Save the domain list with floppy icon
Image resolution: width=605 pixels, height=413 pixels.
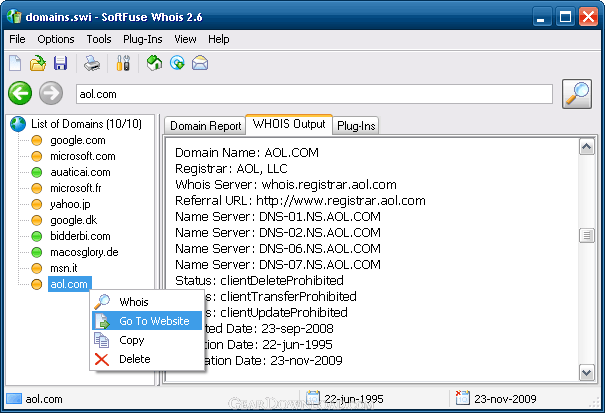tap(61, 63)
